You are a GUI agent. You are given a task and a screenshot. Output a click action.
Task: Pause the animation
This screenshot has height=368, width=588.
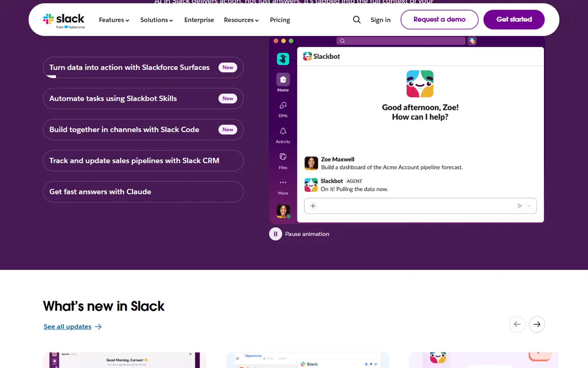pos(276,234)
